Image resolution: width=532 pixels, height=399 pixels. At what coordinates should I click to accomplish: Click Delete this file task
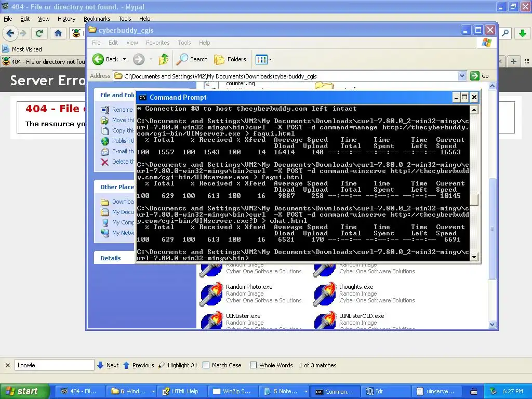[117, 162]
